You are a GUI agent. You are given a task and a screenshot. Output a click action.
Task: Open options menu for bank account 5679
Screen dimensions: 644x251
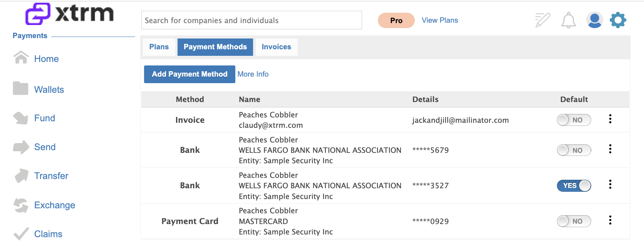tap(610, 149)
